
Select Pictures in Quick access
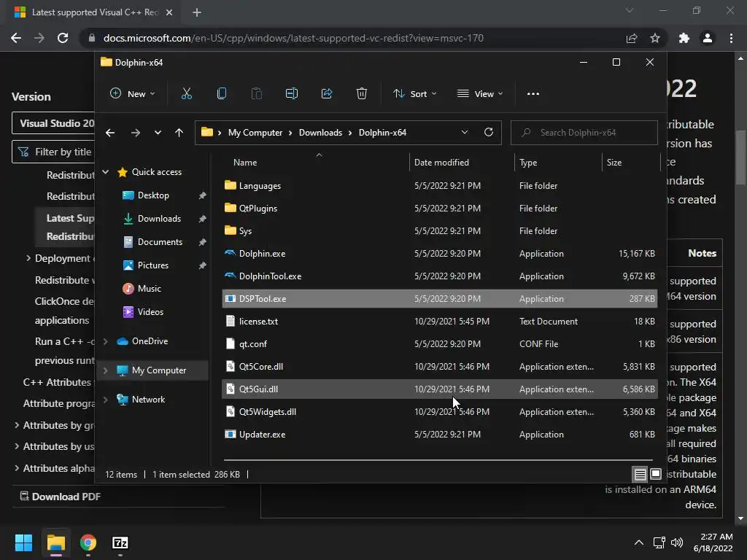[x=153, y=265]
